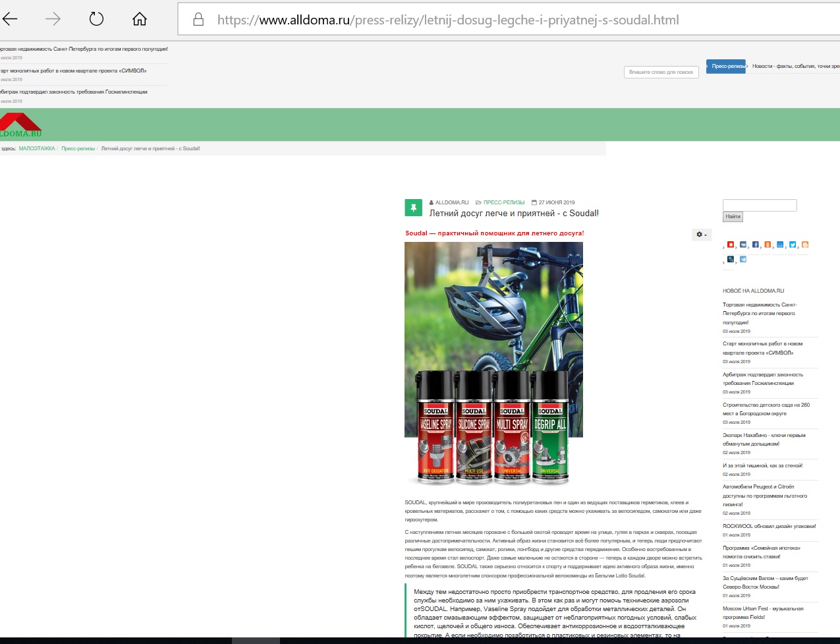
Task: Open the browser home page icon
Action: (140, 19)
